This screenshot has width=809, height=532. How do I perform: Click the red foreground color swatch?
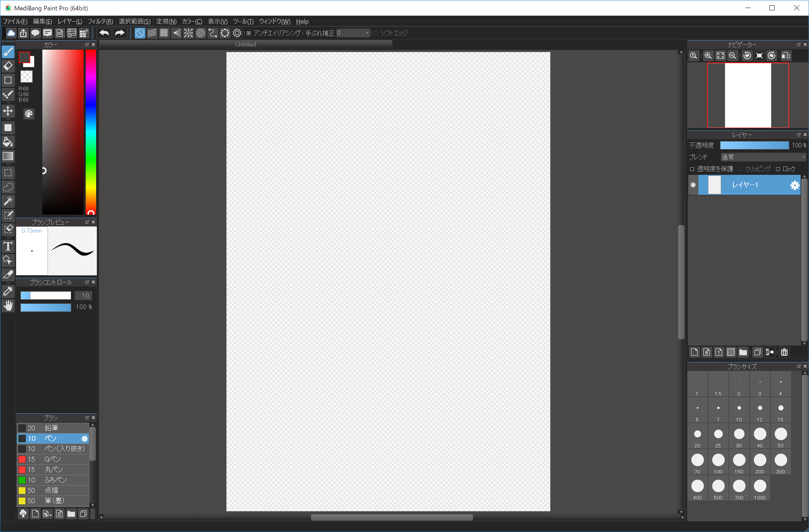25,57
